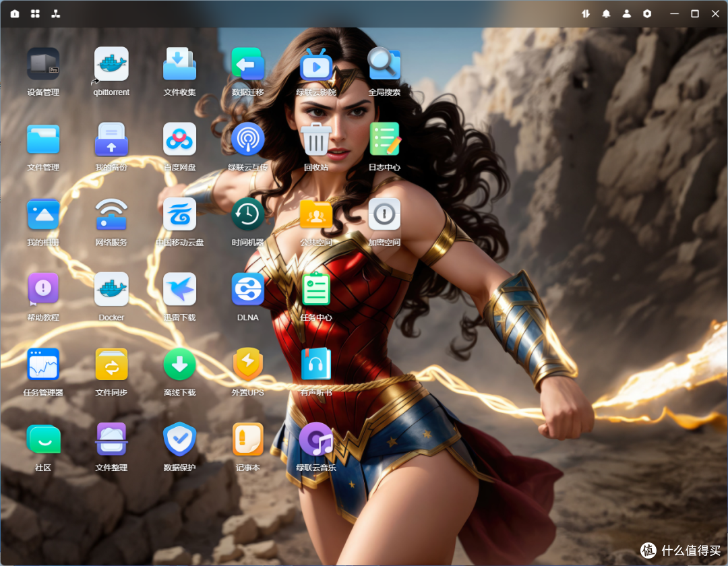Open 网络服务 app
This screenshot has height=566, width=728.
[111, 214]
